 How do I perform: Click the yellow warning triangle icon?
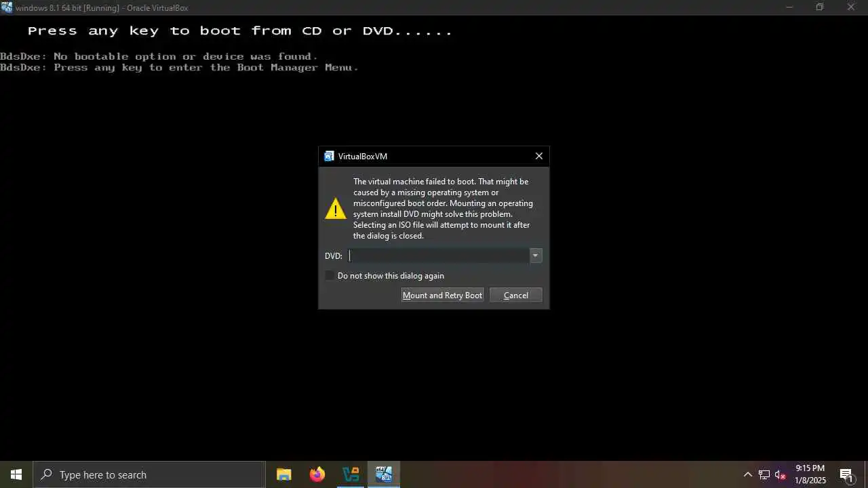coord(336,209)
